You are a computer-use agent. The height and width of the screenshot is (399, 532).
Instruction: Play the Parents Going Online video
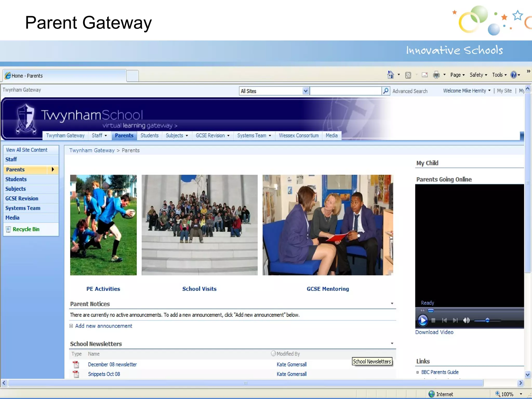[x=423, y=320]
